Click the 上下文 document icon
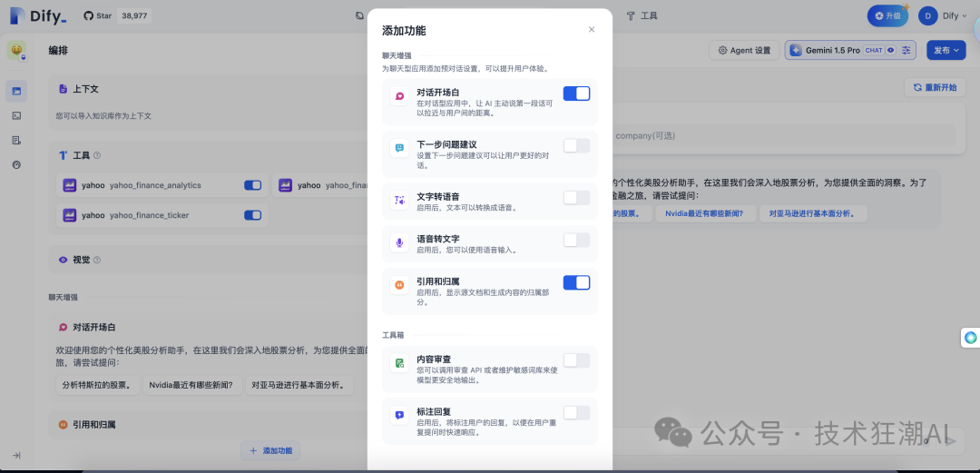Image resolution: width=980 pixels, height=473 pixels. (x=64, y=89)
